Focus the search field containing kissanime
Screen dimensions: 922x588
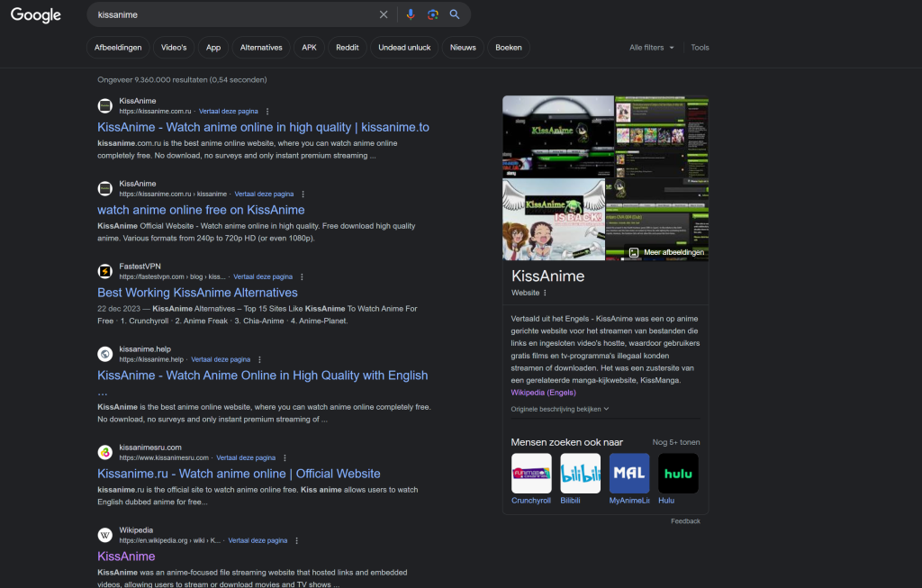pyautogui.click(x=235, y=14)
